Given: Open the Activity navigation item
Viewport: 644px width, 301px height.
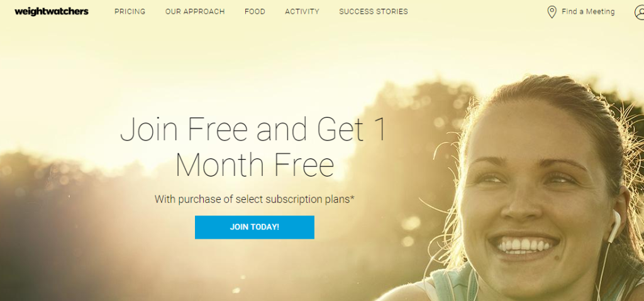Looking at the screenshot, I should coord(303,11).
